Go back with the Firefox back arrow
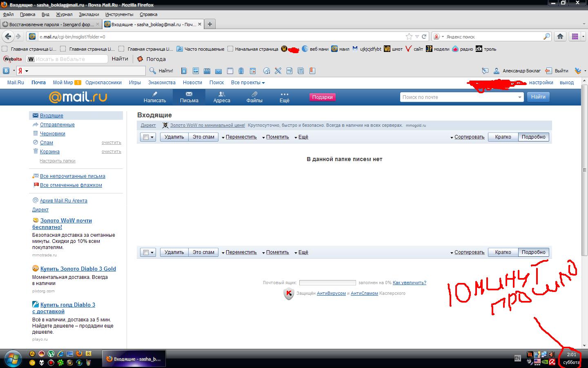Viewport: 588px width, 368px height. point(8,36)
